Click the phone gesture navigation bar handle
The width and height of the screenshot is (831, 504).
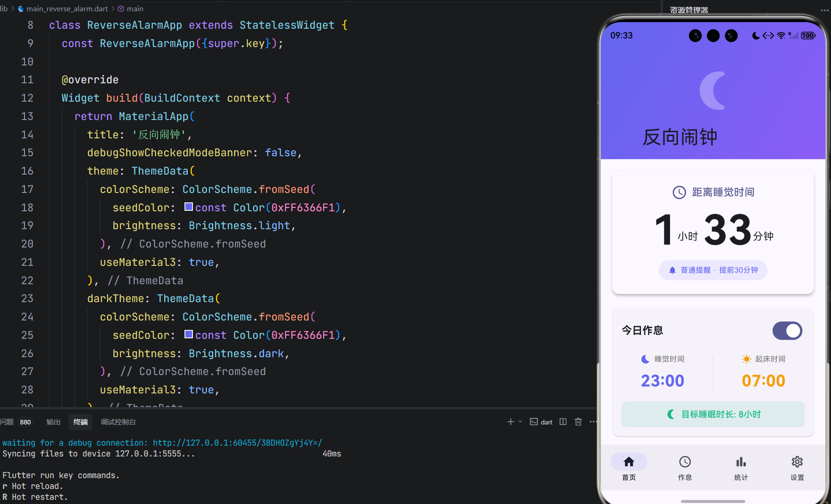click(713, 501)
